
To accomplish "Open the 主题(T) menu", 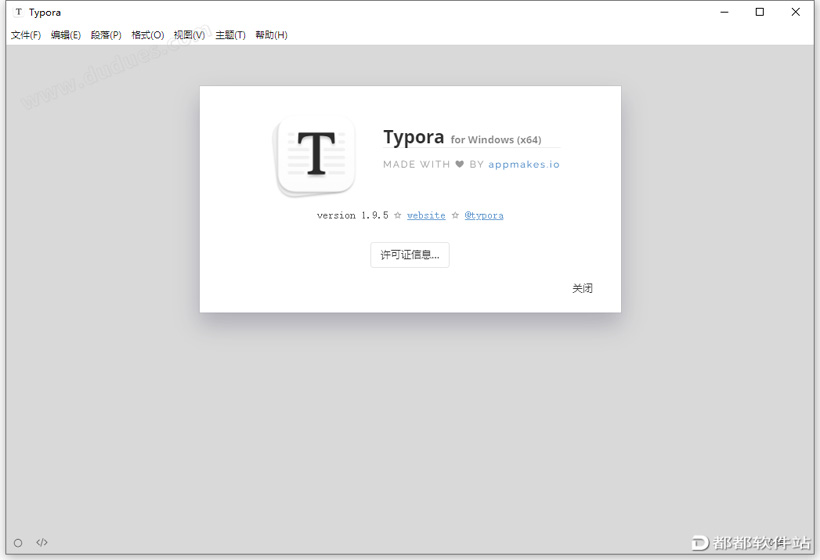I will click(x=230, y=35).
